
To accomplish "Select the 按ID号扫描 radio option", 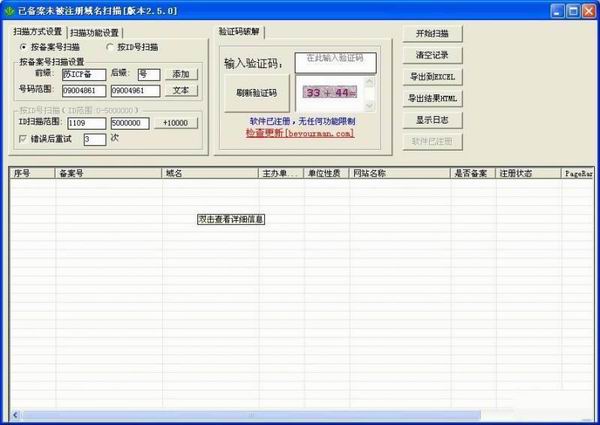I will click(109, 47).
